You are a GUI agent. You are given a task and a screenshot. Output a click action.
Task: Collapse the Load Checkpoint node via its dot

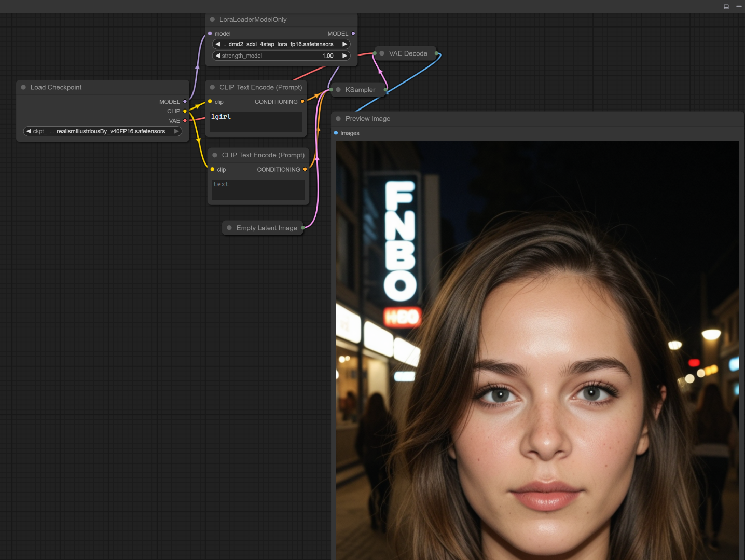pos(23,87)
